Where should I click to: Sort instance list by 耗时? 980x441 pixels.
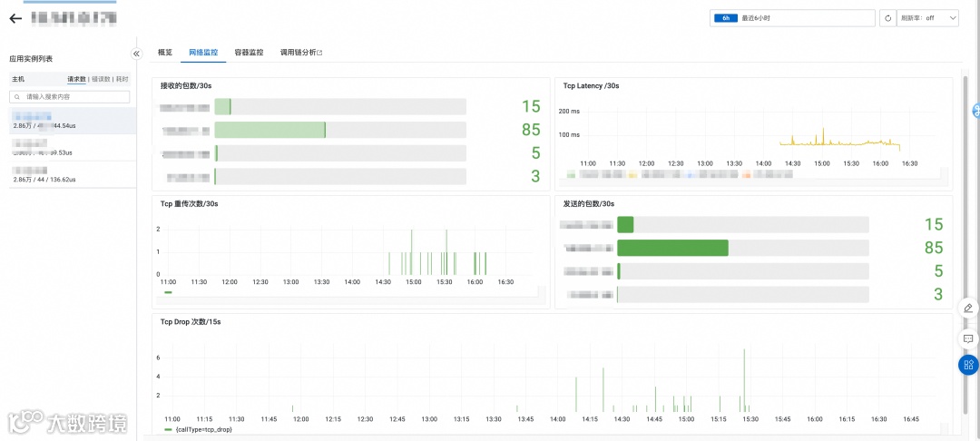click(x=122, y=79)
